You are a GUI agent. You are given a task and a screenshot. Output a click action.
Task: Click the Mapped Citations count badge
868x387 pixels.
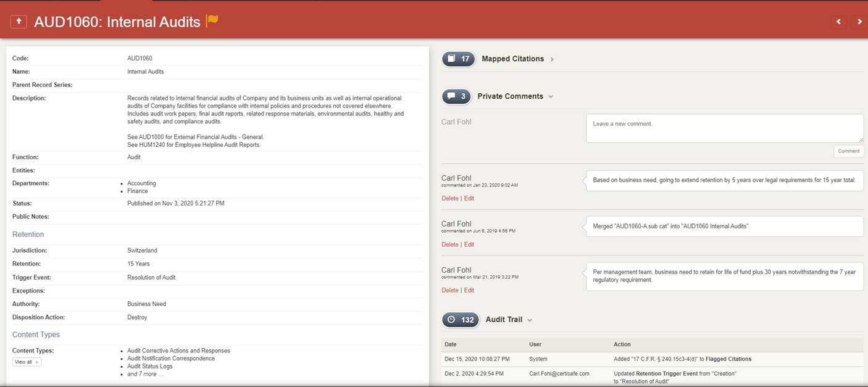[x=459, y=59]
